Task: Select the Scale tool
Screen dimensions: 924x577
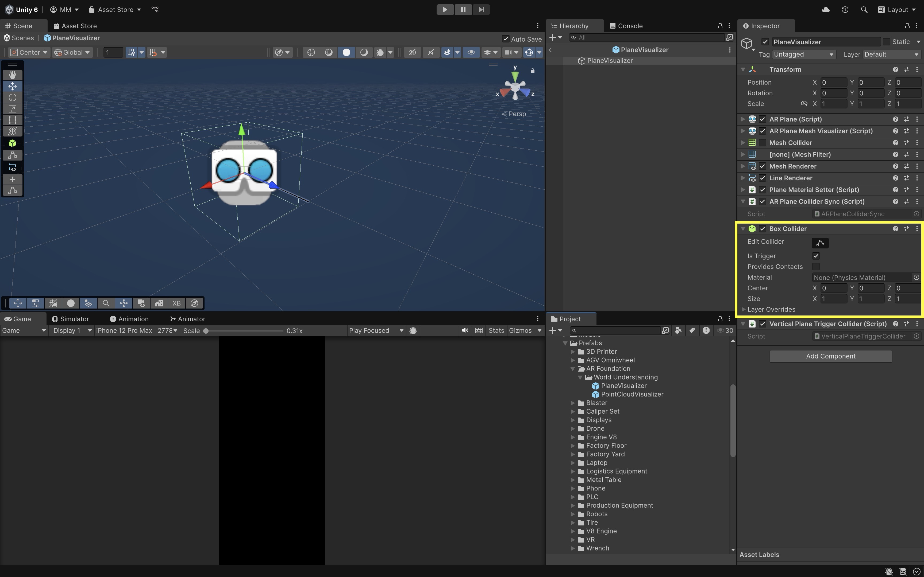Action: click(12, 109)
